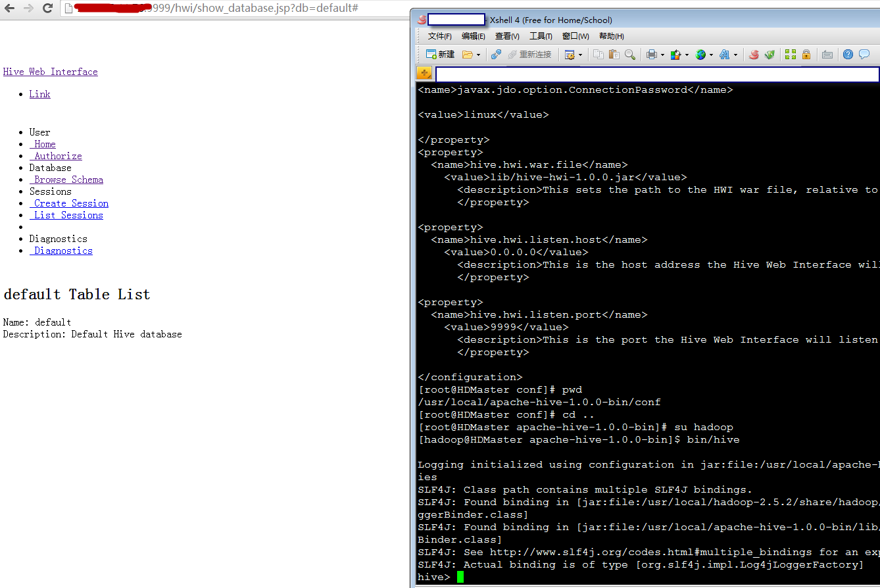This screenshot has width=880, height=588.
Task: Open the 窗口(W) menu in Xshell
Action: 575,36
